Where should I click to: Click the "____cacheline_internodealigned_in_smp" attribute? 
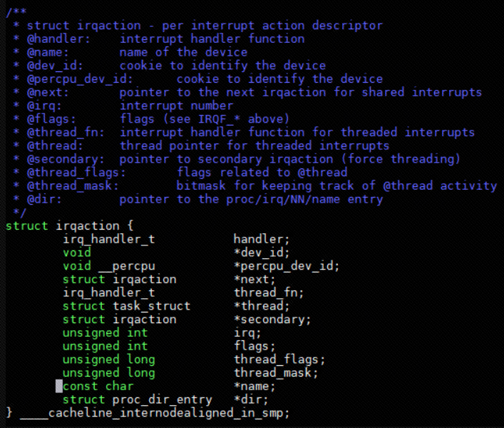click(155, 414)
